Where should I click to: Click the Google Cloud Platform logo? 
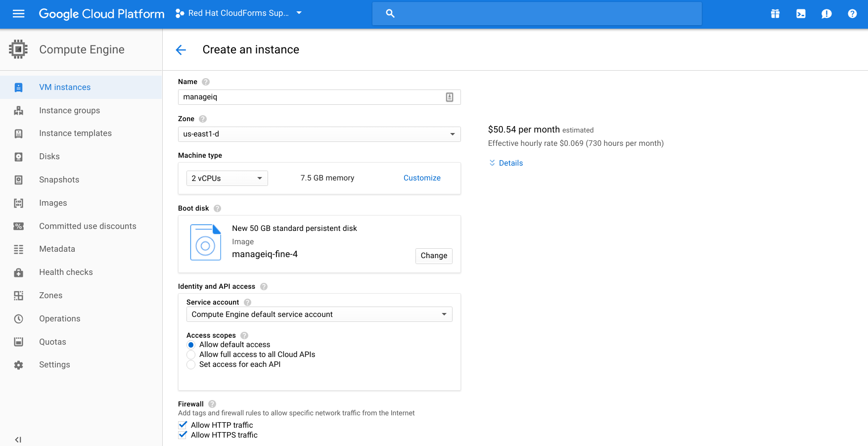pyautogui.click(x=101, y=14)
